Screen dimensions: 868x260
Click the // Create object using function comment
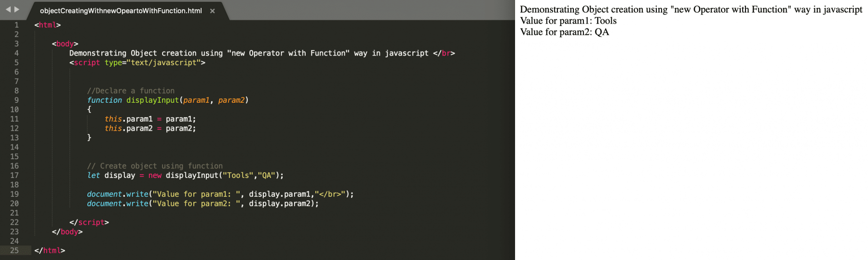tap(155, 166)
